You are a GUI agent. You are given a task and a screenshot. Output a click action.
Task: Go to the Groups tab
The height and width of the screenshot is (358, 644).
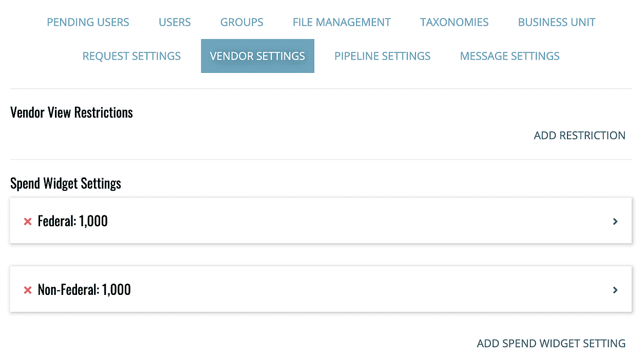click(x=242, y=23)
